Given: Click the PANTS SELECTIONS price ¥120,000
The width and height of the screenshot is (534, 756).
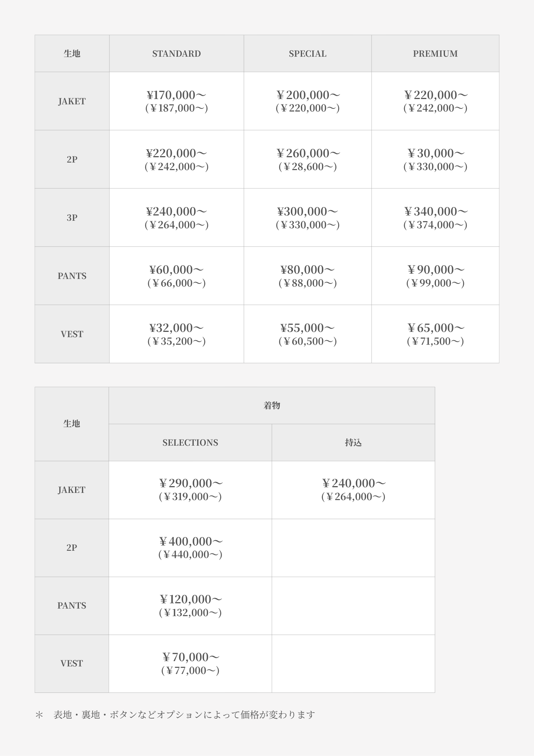Looking at the screenshot, I should coord(190,600).
